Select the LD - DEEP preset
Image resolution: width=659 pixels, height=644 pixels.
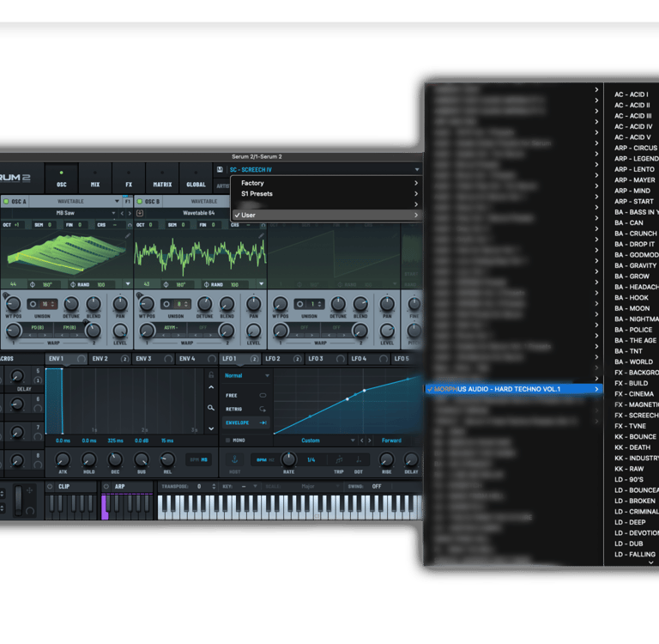click(x=630, y=522)
